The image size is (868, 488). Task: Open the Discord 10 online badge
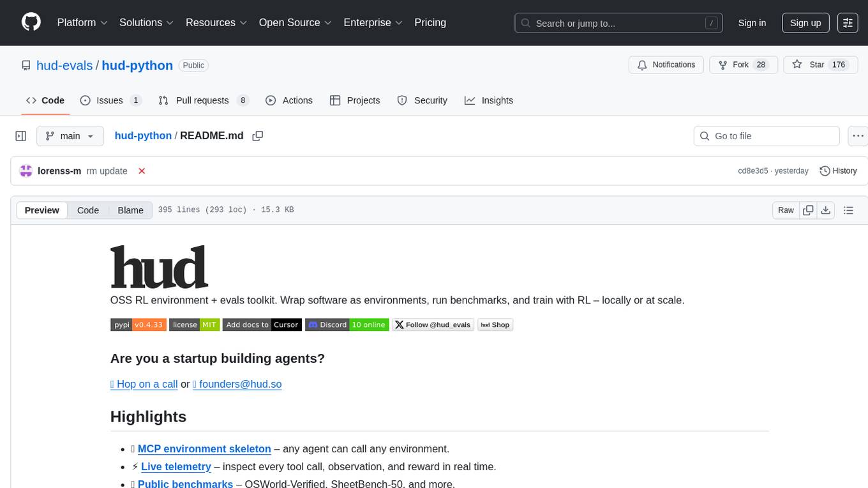click(347, 324)
